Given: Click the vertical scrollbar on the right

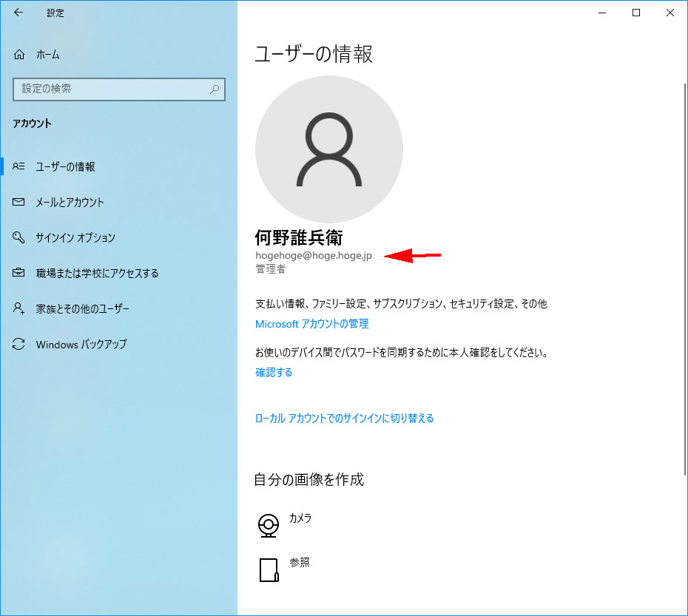Looking at the screenshot, I should tap(684, 281).
